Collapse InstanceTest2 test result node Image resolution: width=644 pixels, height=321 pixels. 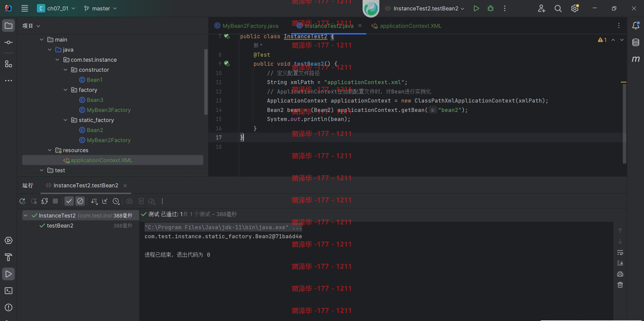(x=25, y=215)
